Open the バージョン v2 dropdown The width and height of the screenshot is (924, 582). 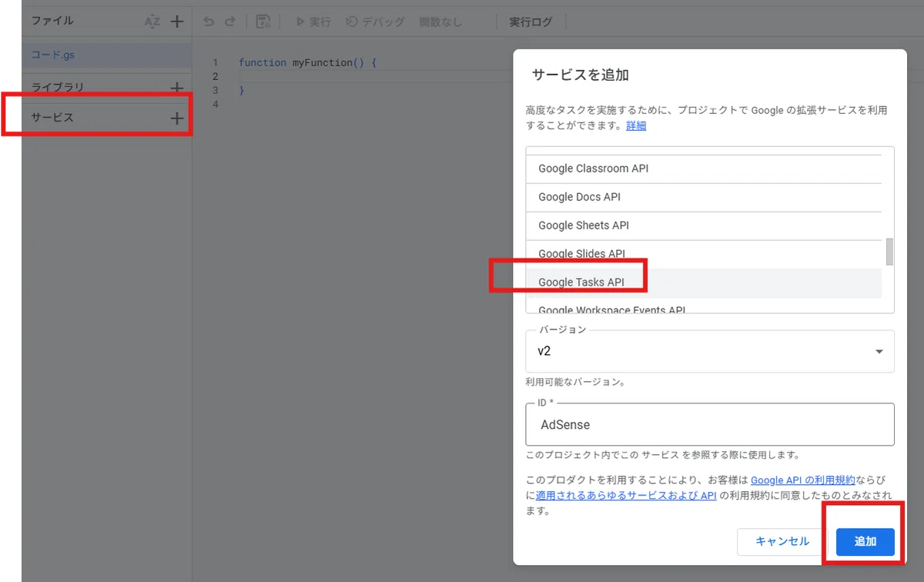pos(710,351)
